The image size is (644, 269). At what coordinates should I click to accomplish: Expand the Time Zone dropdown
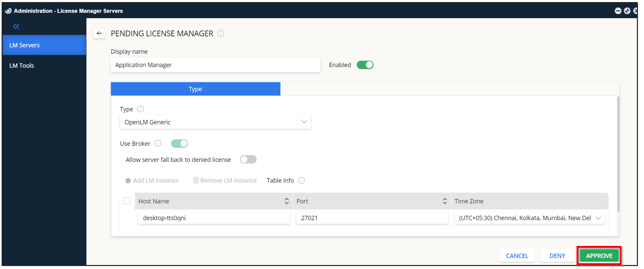[598, 218]
